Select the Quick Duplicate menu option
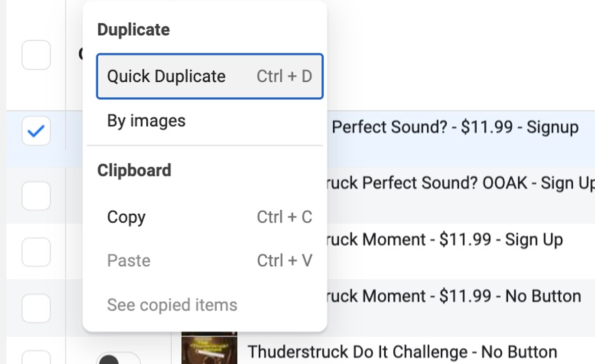The image size is (595, 364). 209,76
